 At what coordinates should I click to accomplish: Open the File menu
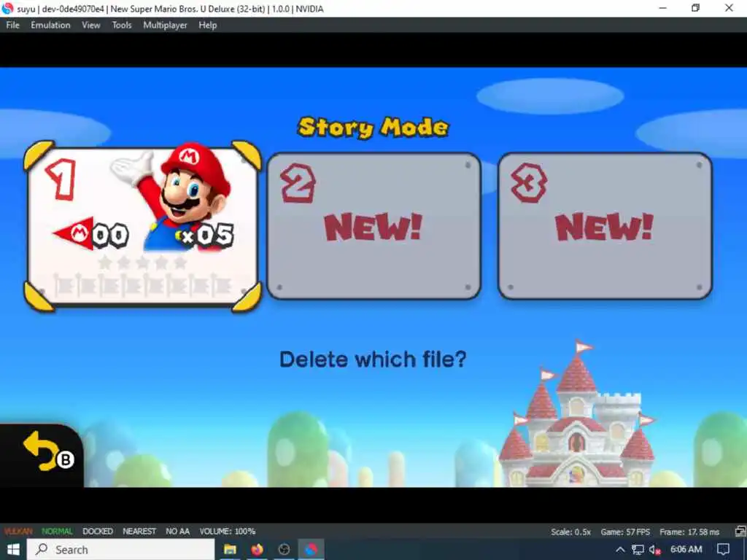(12, 26)
